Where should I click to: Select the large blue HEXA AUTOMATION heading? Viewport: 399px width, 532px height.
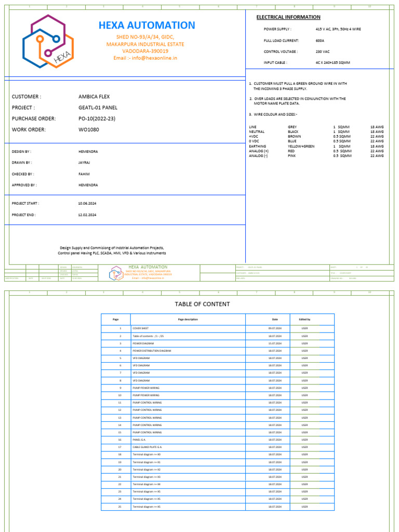[147, 25]
